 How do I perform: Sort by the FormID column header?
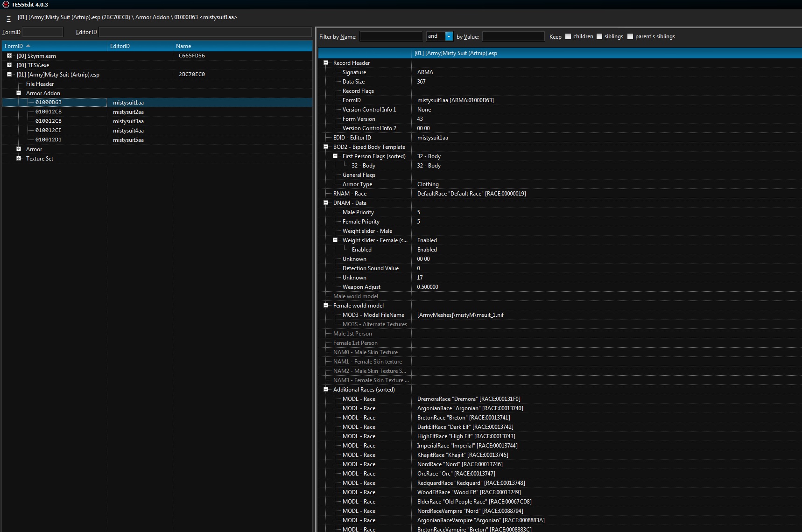14,46
